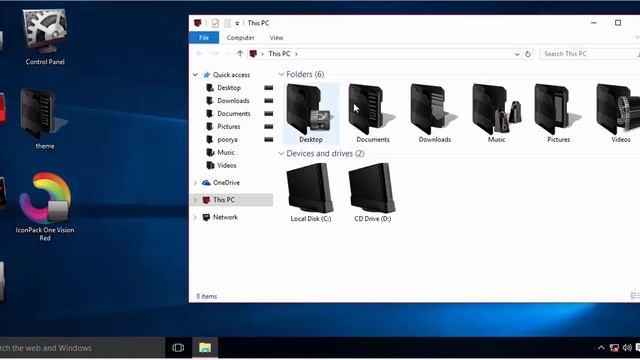640x360 pixels.
Task: Click the 8 items status text
Action: 207,296
